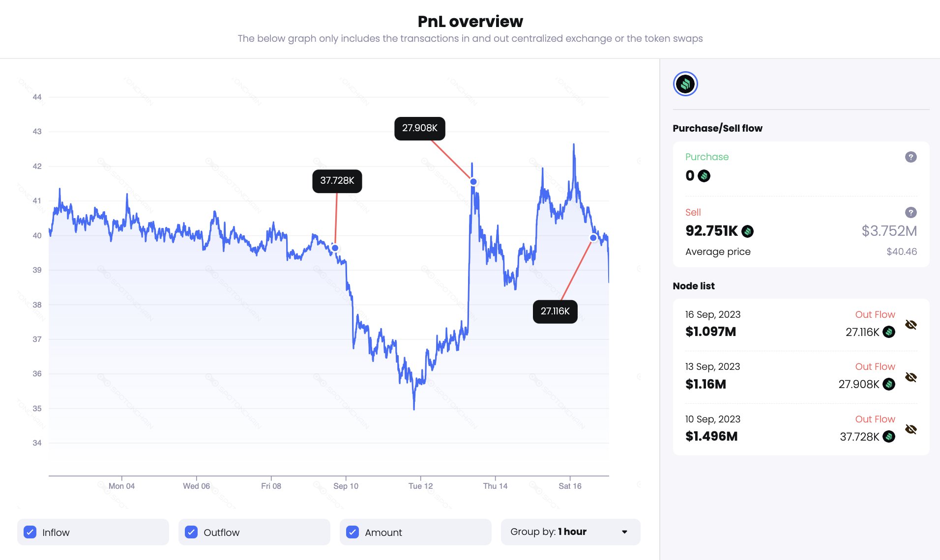Screen dimensions: 940x560
Task: Uncheck the Inflow checkbox
Action: click(30, 532)
